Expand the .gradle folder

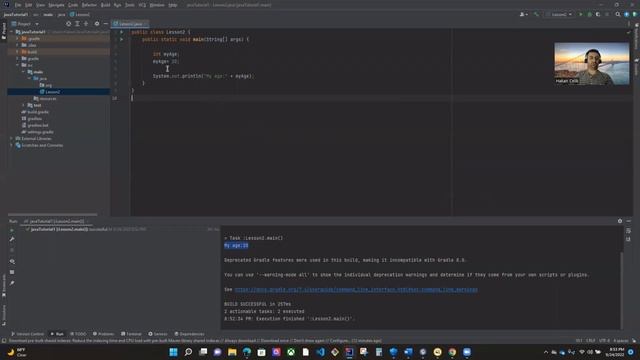pos(17,38)
